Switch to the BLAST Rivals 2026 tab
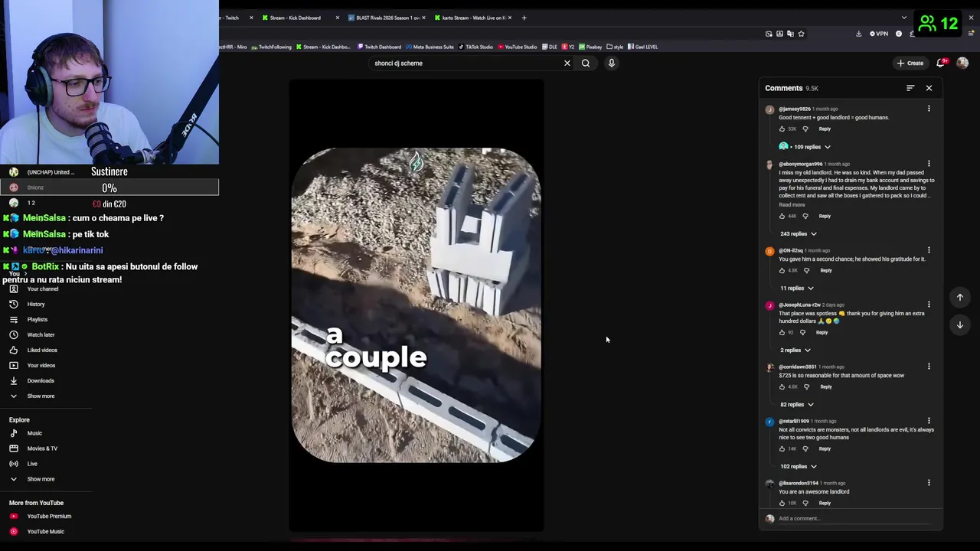Image resolution: width=980 pixels, height=551 pixels. 386,18
